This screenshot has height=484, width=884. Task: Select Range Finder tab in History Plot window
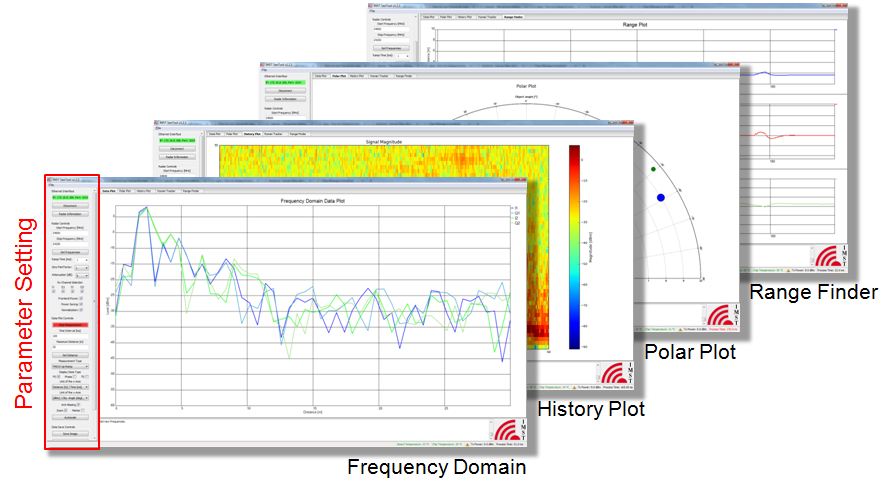pyautogui.click(x=298, y=134)
